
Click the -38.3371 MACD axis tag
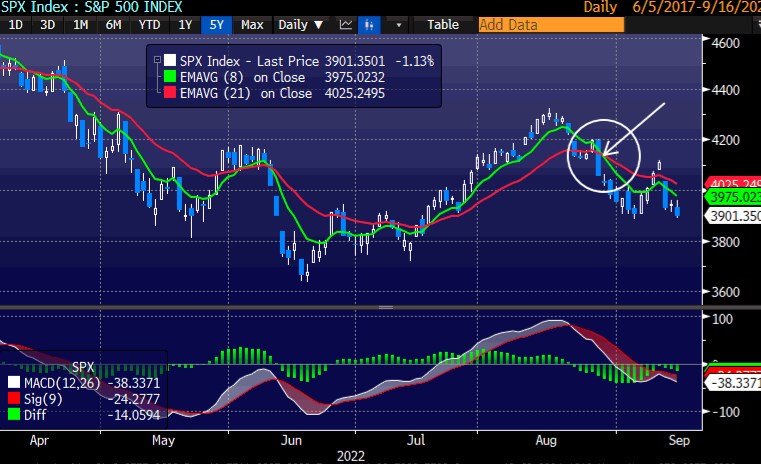point(733,382)
